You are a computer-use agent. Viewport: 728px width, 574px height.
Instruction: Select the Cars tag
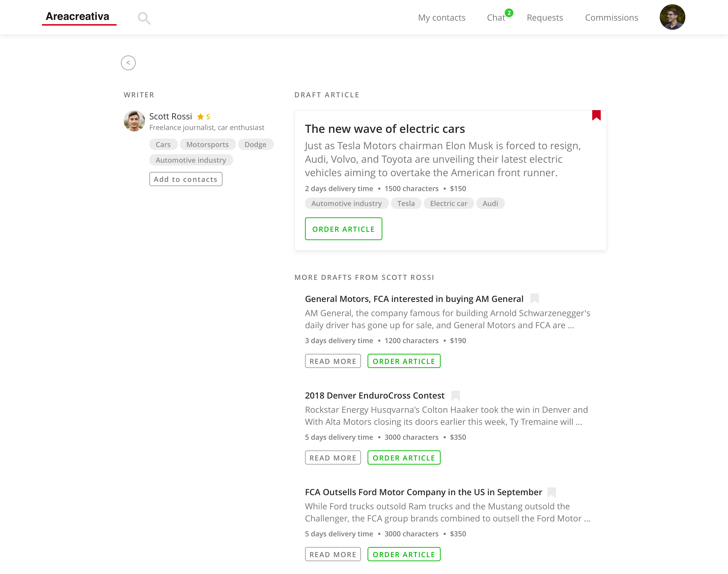(163, 145)
